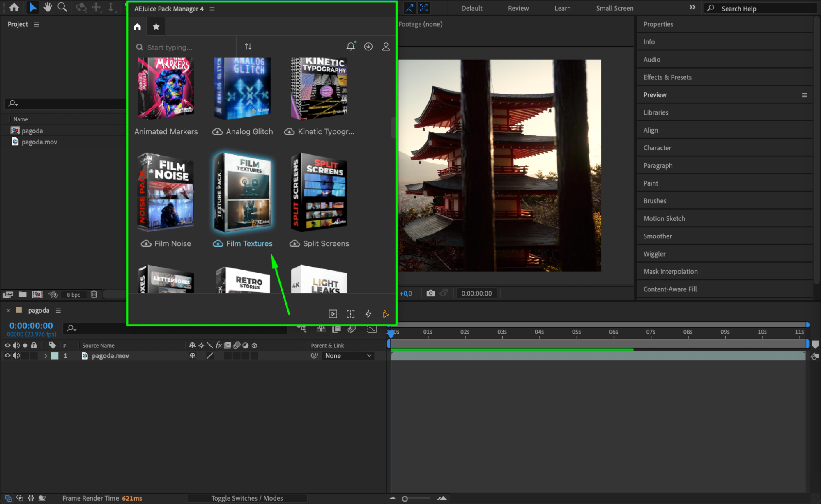
Task: Toggle visibility eye for pagoda.mov layer
Action: click(7, 356)
